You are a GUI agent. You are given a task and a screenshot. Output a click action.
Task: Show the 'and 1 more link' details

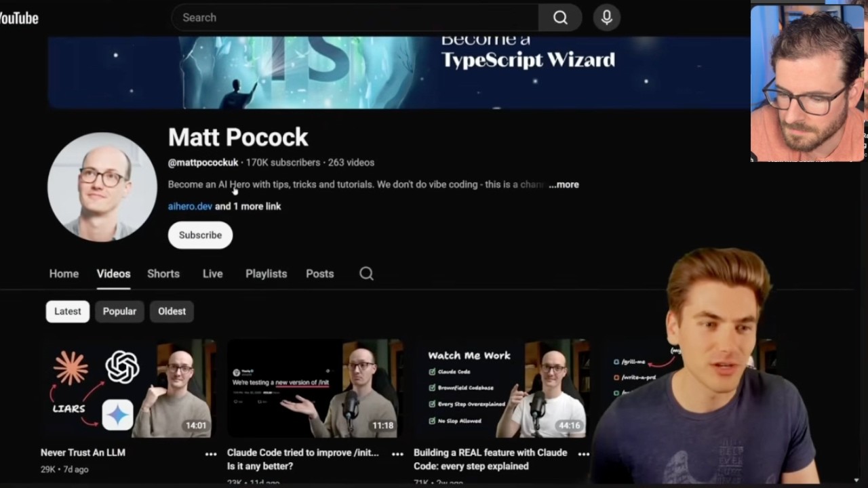[248, 206]
